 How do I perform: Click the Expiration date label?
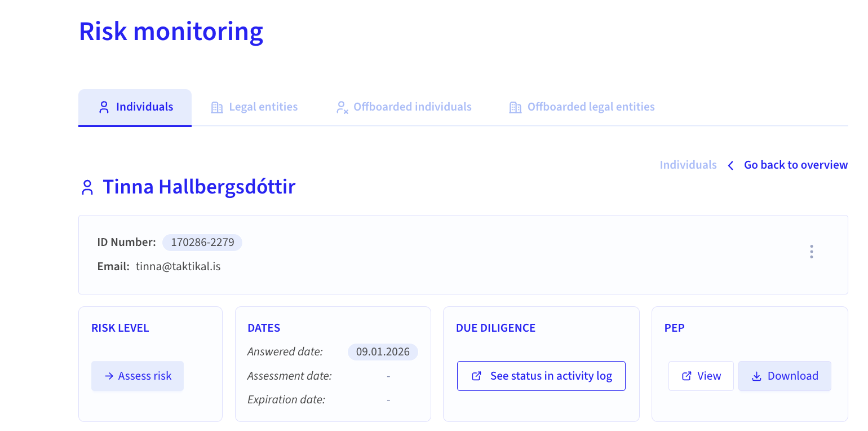pos(286,400)
